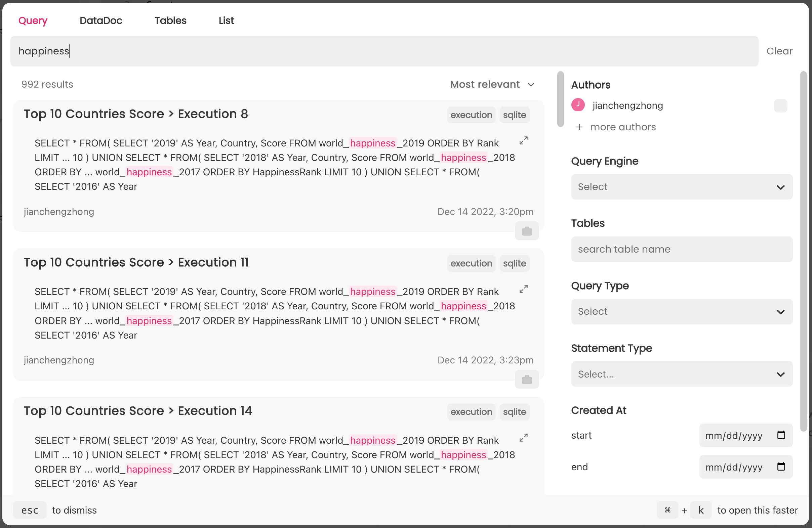Open the start date calendar picker
The height and width of the screenshot is (528, 812).
[781, 435]
